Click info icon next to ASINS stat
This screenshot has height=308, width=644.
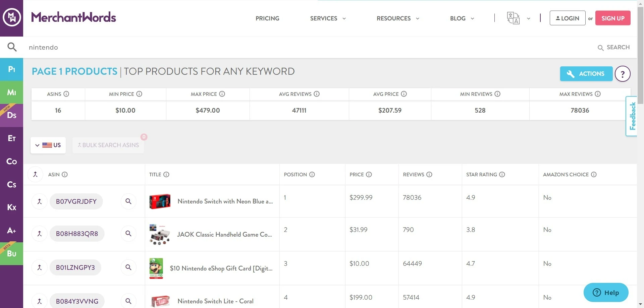click(66, 94)
